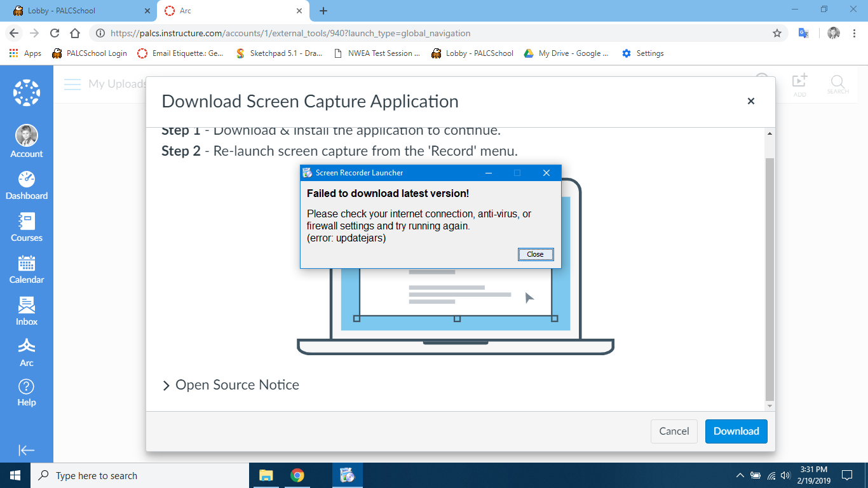Open Inbox in the sidebar
Viewport: 868px width, 488px height.
coord(27,311)
